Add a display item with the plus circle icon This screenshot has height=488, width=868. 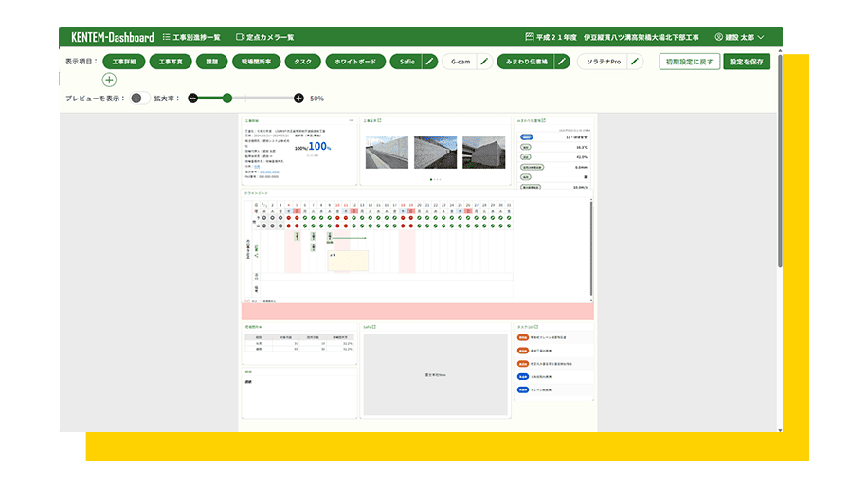tap(109, 80)
